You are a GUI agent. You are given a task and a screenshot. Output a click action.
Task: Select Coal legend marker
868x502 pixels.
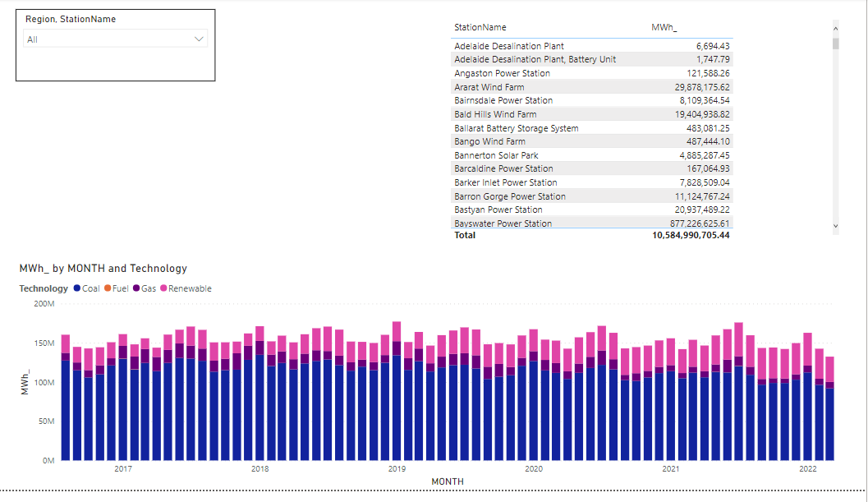[77, 289]
